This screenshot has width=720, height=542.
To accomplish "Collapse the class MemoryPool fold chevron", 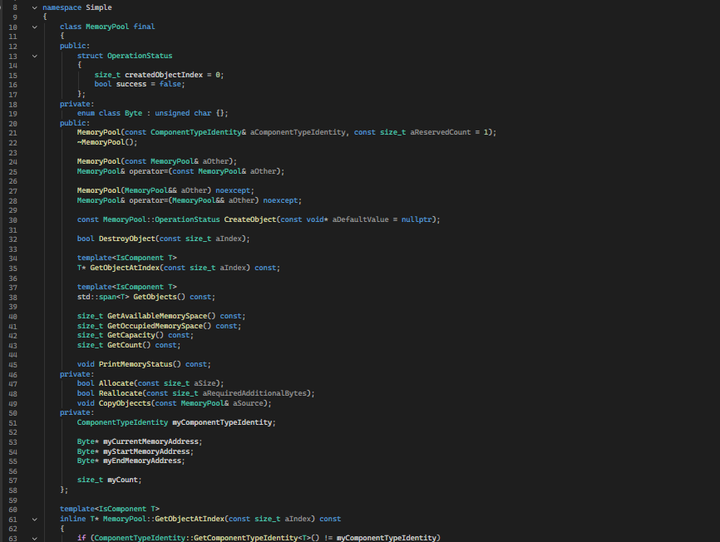I will click(35, 26).
